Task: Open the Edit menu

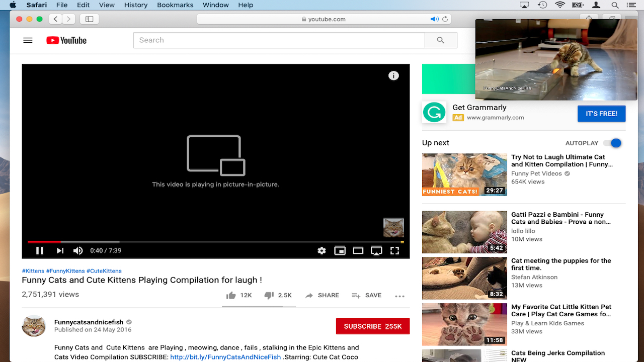Action: 84,5
